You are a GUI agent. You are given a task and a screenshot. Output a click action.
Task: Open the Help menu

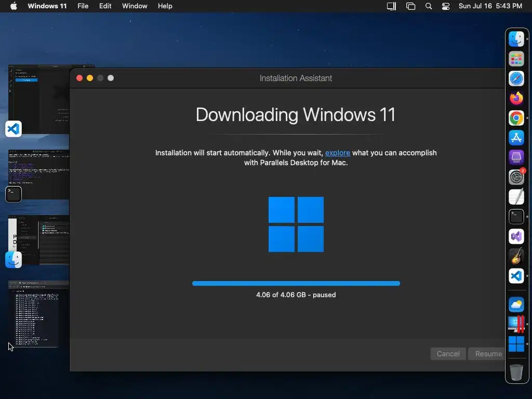coord(165,6)
